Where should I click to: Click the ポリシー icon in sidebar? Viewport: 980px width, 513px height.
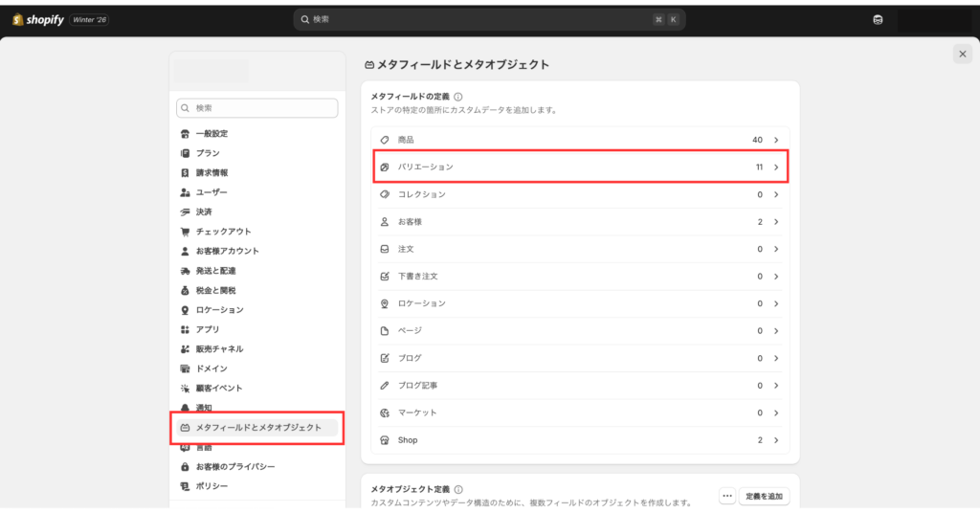[x=185, y=486]
